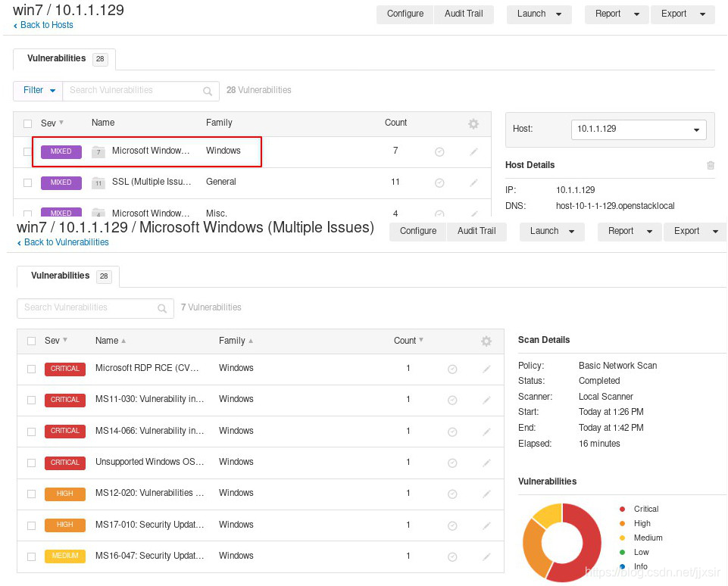The image size is (728, 586).
Task: Follow the Back to Vulnerabilities link
Action: click(63, 242)
